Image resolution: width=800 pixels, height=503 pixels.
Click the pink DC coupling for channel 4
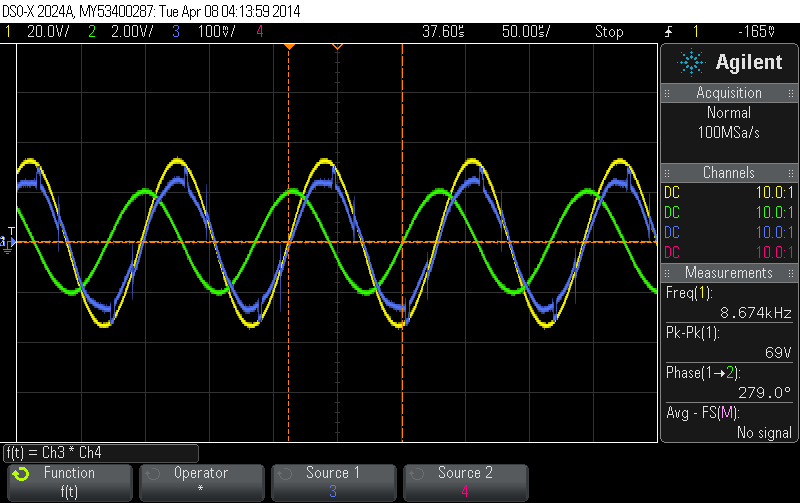click(672, 252)
